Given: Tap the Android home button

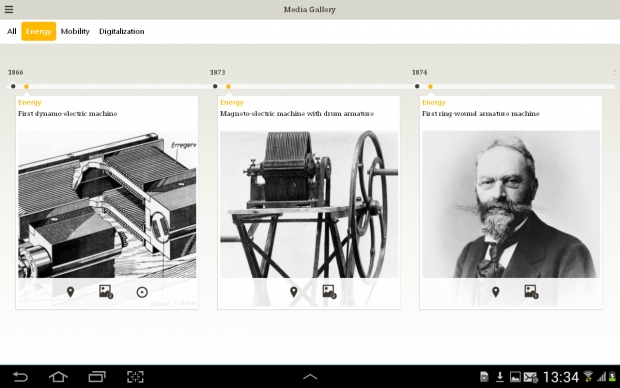Looking at the screenshot, I should [x=58, y=377].
